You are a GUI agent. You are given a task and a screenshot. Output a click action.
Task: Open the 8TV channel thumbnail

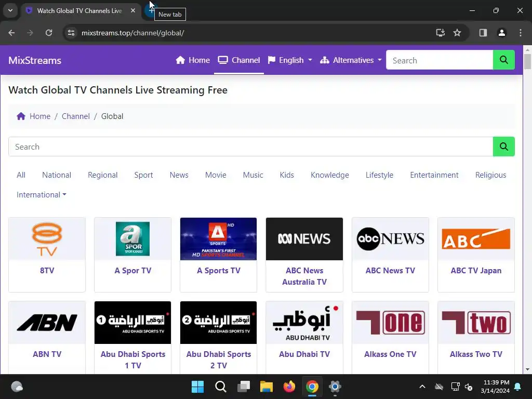[x=47, y=239]
